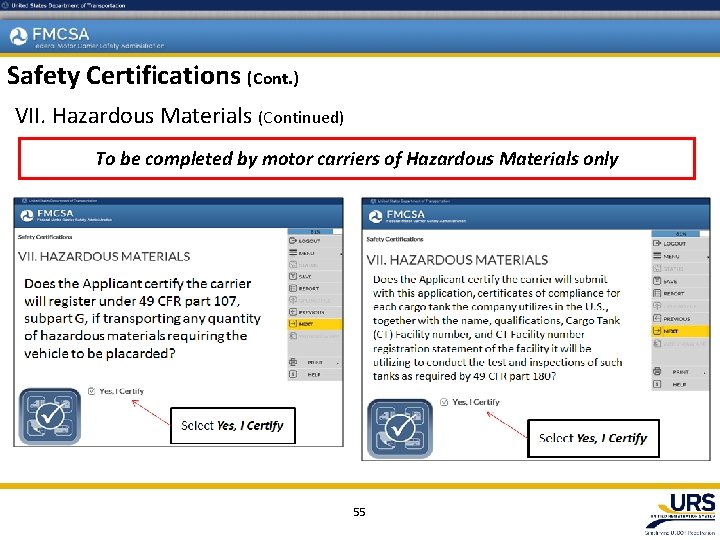
Task: Open the MENU hamburger icon in right screenshot
Action: coord(657,256)
